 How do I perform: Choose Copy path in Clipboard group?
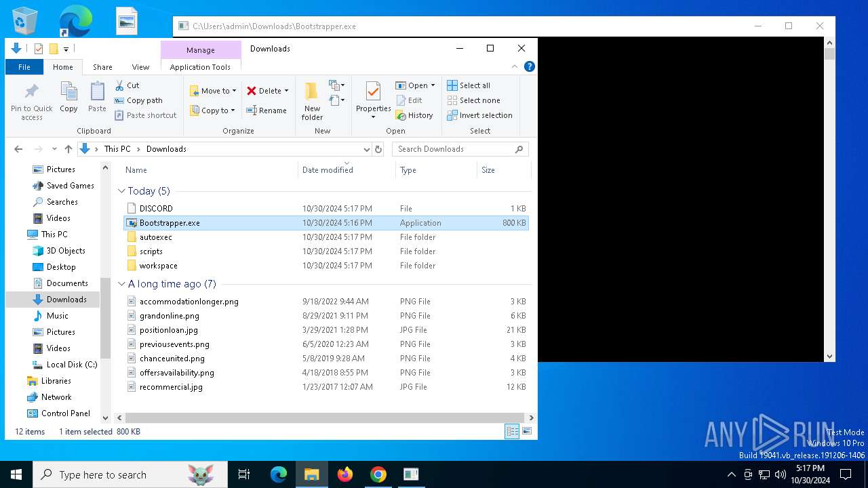[x=138, y=100]
